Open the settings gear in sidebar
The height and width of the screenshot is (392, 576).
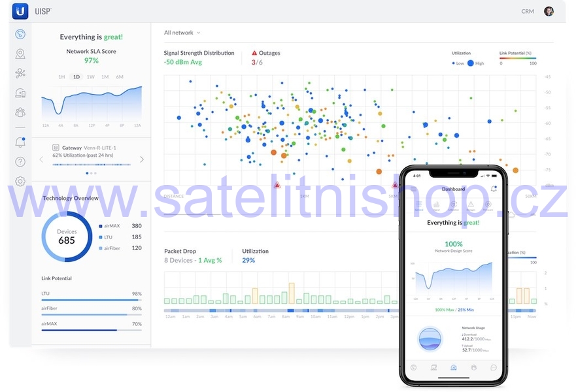(x=20, y=181)
